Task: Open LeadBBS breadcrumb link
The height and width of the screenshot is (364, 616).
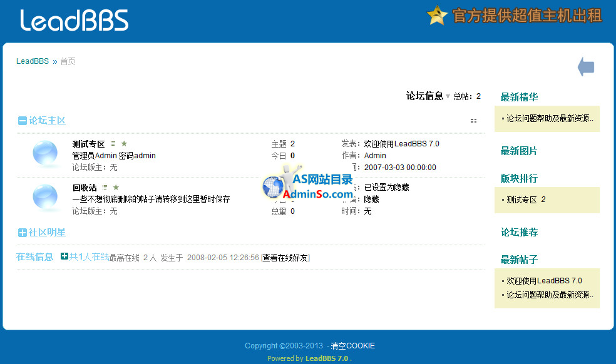Action: 33,61
